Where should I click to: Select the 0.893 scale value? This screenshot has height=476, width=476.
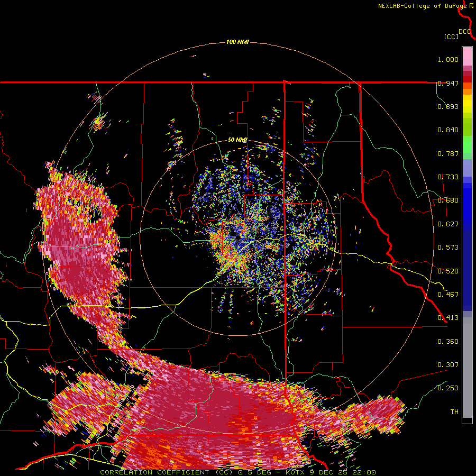tap(448, 106)
